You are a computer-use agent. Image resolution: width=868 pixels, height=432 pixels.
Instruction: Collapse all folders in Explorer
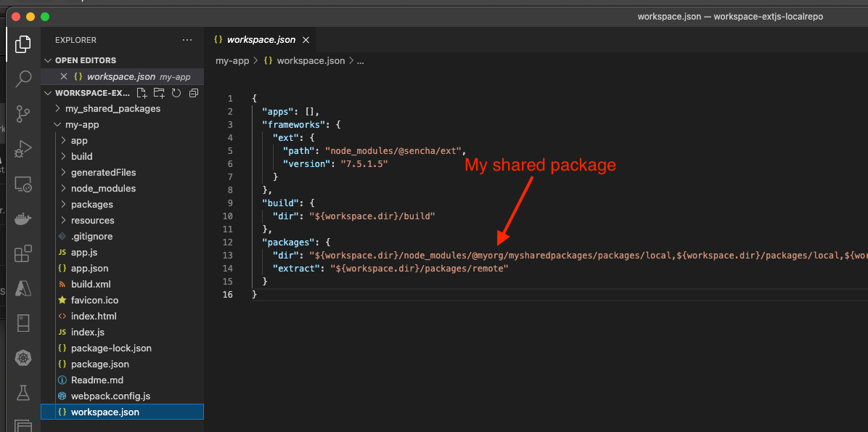(x=193, y=93)
